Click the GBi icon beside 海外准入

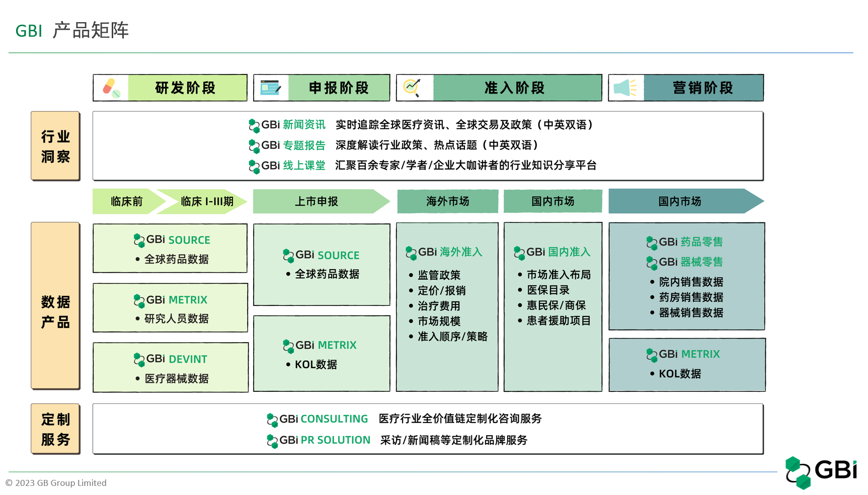tap(411, 253)
